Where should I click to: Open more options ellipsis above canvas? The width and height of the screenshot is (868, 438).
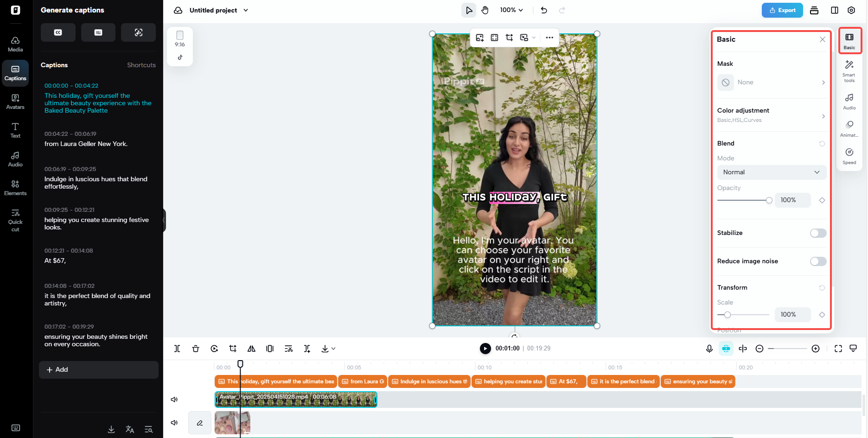[x=549, y=38]
